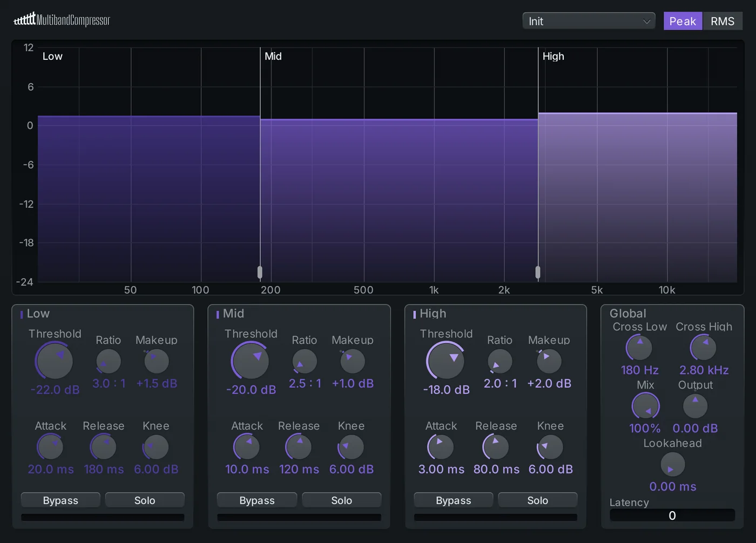Click the global Mix knob
Image resolution: width=756 pixels, height=543 pixels.
[x=646, y=406]
